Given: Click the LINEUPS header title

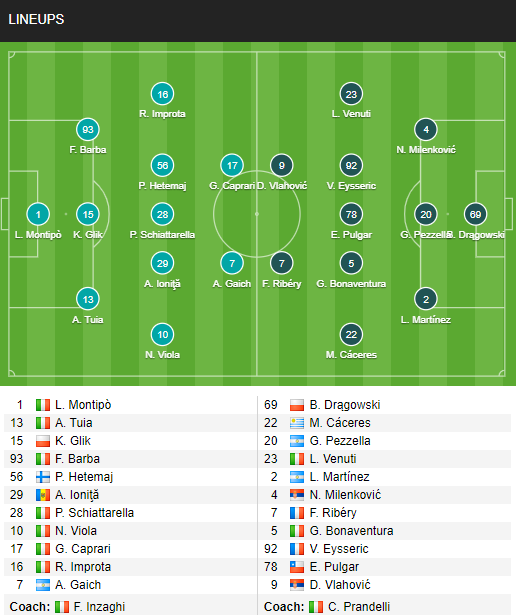Looking at the screenshot, I should point(36,19).
